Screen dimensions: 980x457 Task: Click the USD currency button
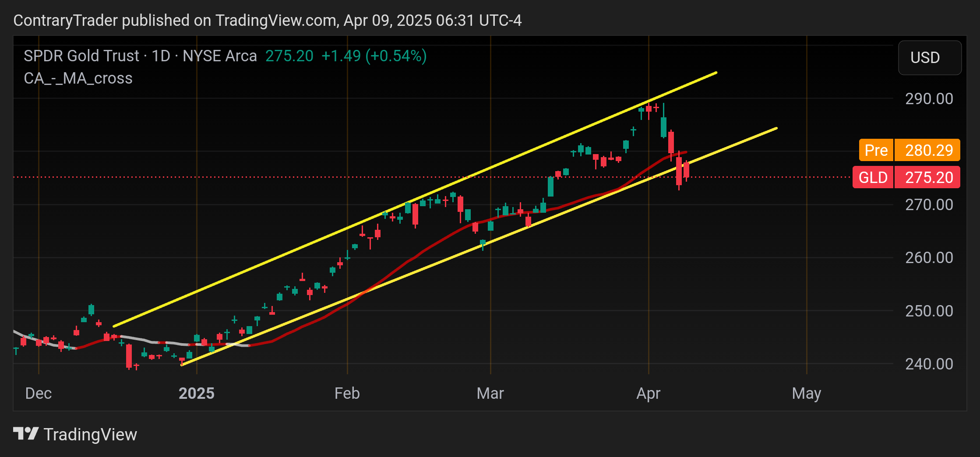pyautogui.click(x=930, y=58)
